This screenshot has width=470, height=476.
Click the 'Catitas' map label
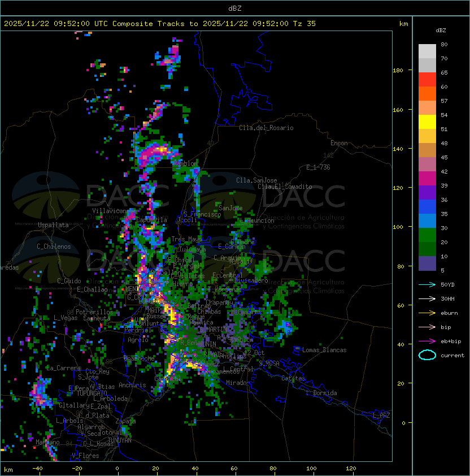click(293, 379)
